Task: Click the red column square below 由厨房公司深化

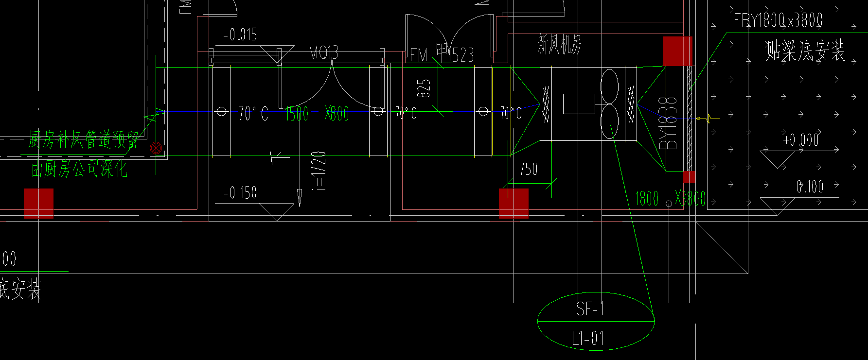Action: click(38, 204)
